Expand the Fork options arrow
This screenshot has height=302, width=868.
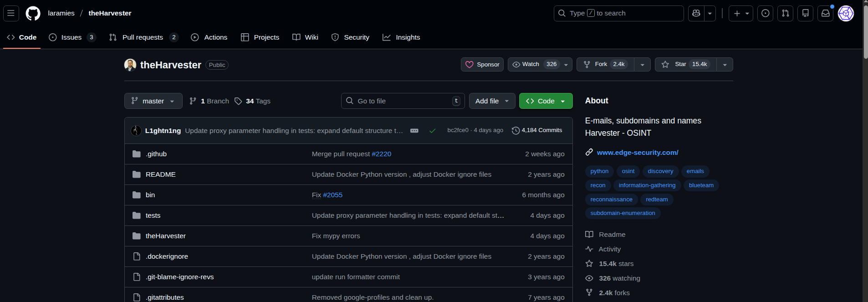click(x=642, y=65)
